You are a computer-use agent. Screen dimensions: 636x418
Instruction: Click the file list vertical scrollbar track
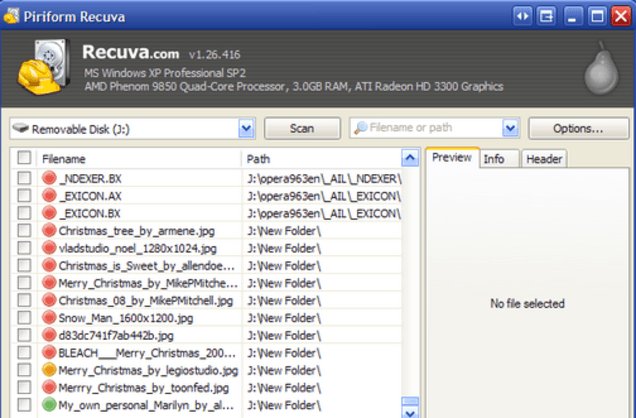(x=410, y=280)
